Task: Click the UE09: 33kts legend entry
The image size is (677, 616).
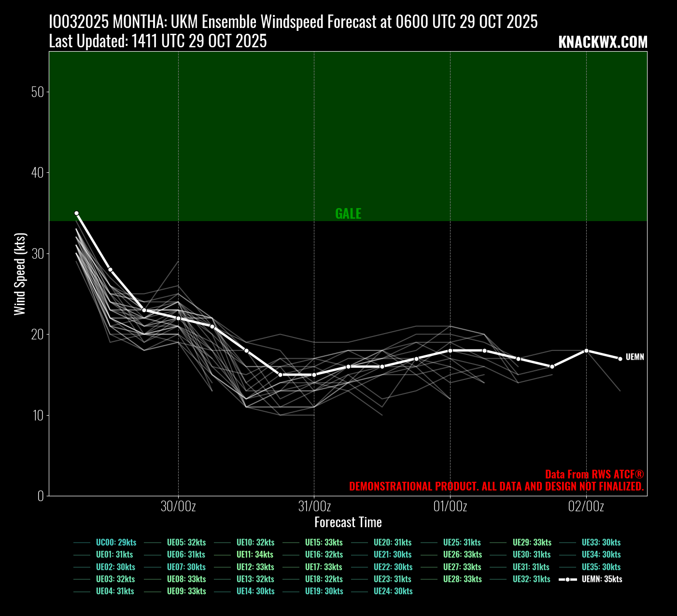Action: pyautogui.click(x=186, y=591)
